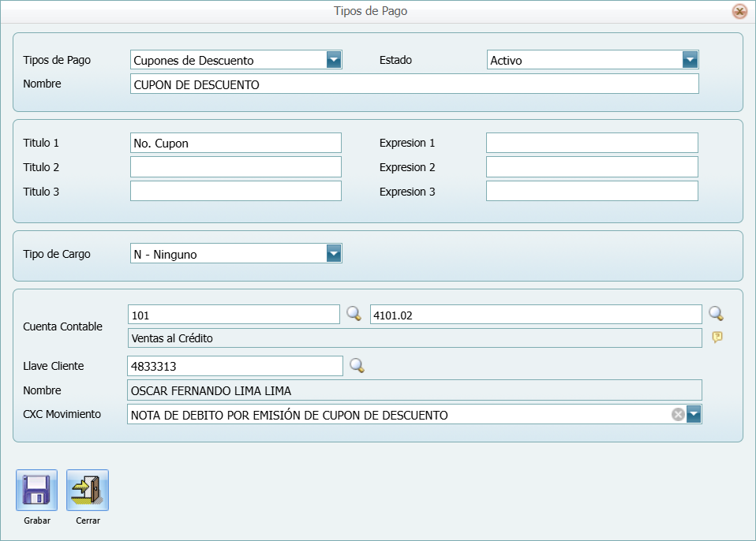
Task: Open the CXC Movimiento dropdown list
Action: point(694,413)
